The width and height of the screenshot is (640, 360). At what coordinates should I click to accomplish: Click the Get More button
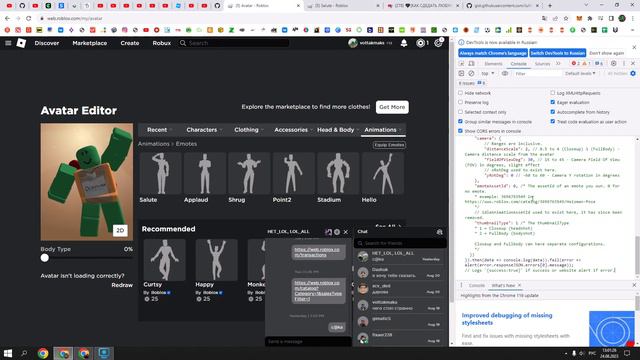tap(392, 107)
